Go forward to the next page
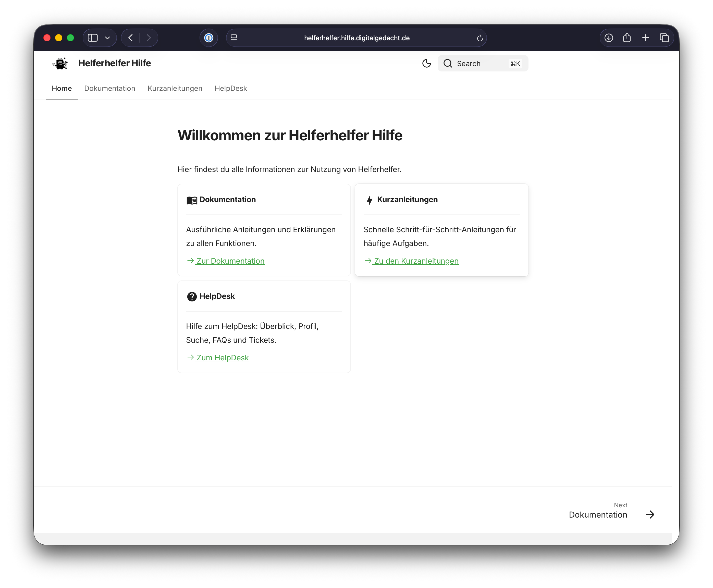Viewport: 713px width, 588px height. [x=148, y=38]
